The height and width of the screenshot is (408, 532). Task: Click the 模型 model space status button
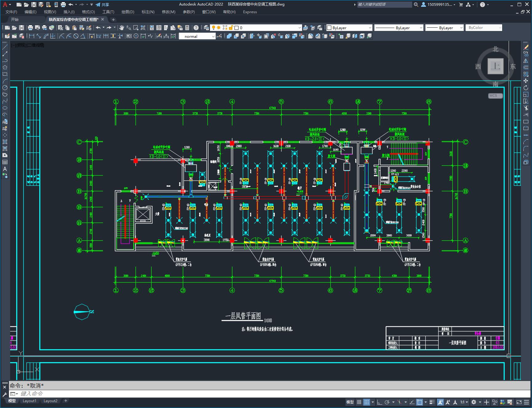click(350, 402)
